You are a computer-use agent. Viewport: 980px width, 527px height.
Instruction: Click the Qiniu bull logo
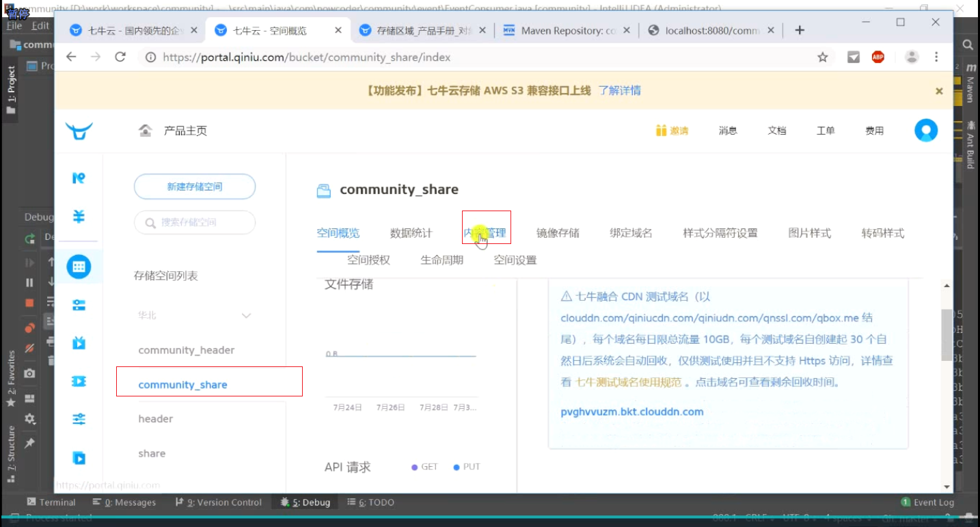click(x=79, y=131)
